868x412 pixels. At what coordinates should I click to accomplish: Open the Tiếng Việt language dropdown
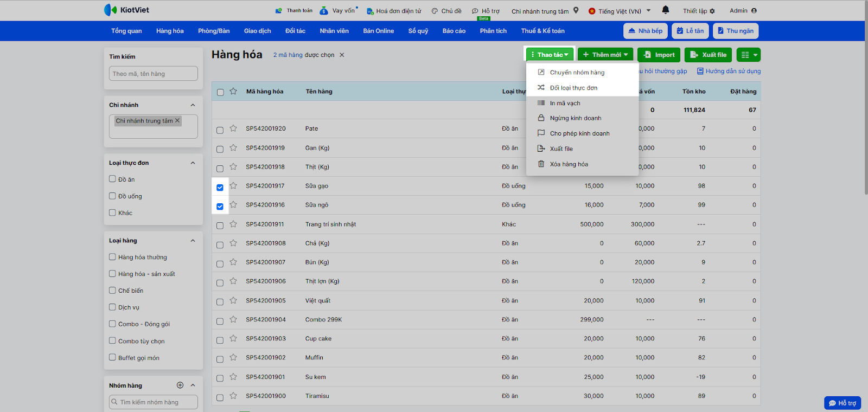tap(620, 11)
